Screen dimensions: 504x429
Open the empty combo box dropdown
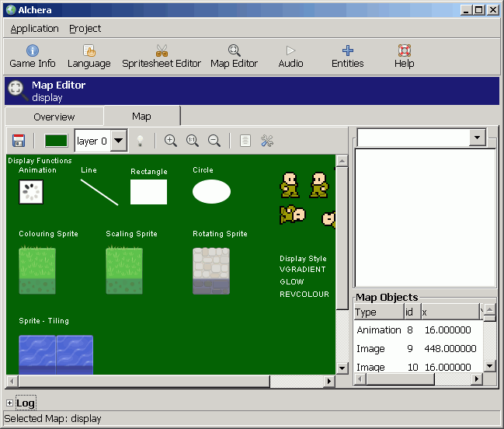click(x=477, y=138)
